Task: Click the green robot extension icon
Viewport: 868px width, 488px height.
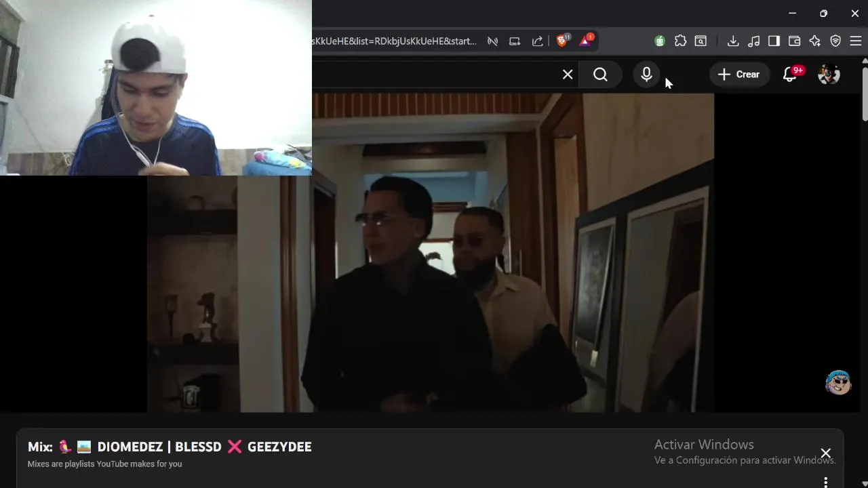Action: click(660, 41)
